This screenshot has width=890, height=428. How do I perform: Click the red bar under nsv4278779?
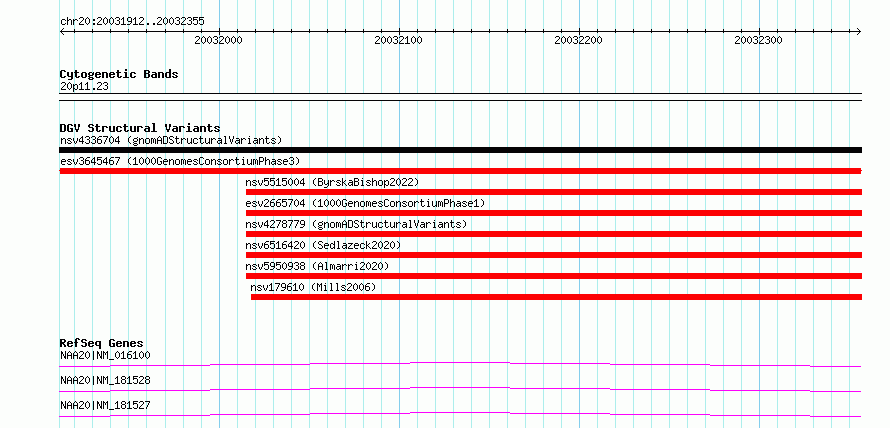[554, 234]
